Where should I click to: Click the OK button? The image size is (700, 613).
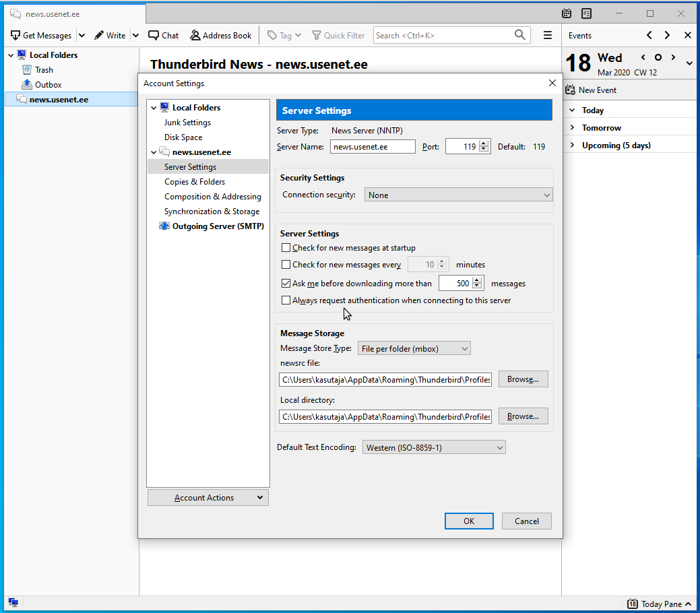(x=469, y=521)
